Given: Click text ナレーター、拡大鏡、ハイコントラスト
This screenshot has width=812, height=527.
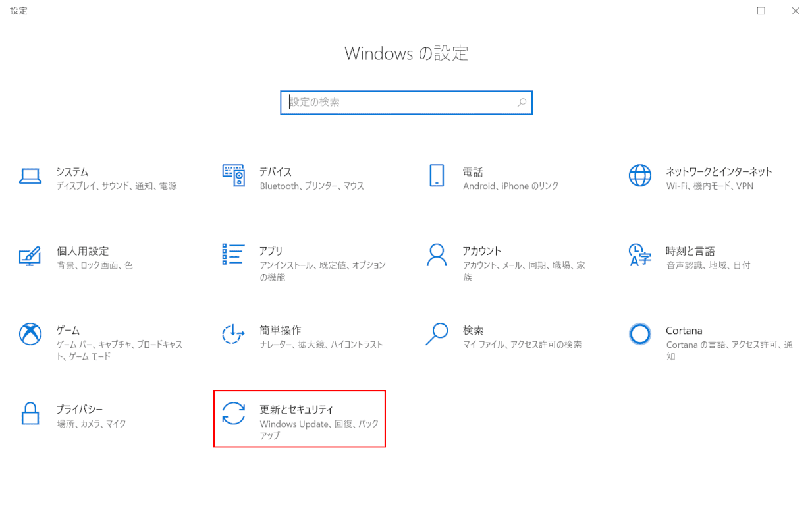Looking at the screenshot, I should [321, 345].
